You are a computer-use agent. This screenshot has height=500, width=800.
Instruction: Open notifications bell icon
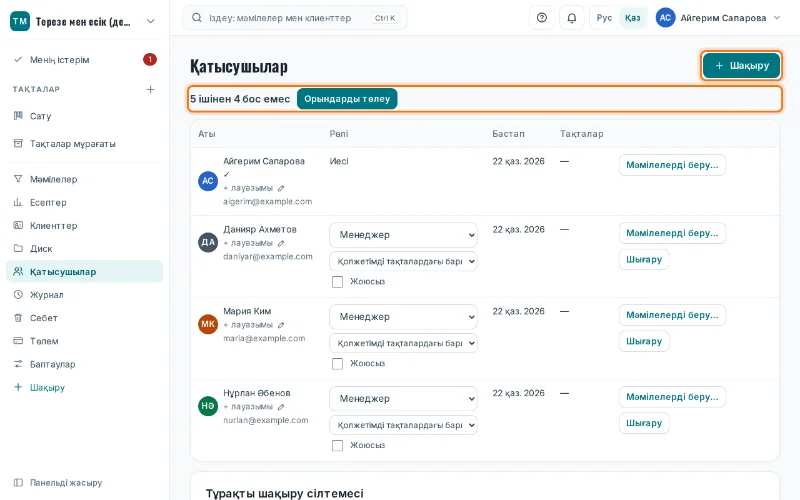click(x=571, y=18)
